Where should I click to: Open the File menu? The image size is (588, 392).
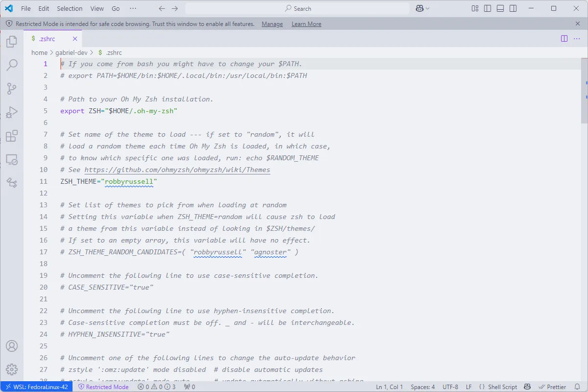(x=25, y=8)
